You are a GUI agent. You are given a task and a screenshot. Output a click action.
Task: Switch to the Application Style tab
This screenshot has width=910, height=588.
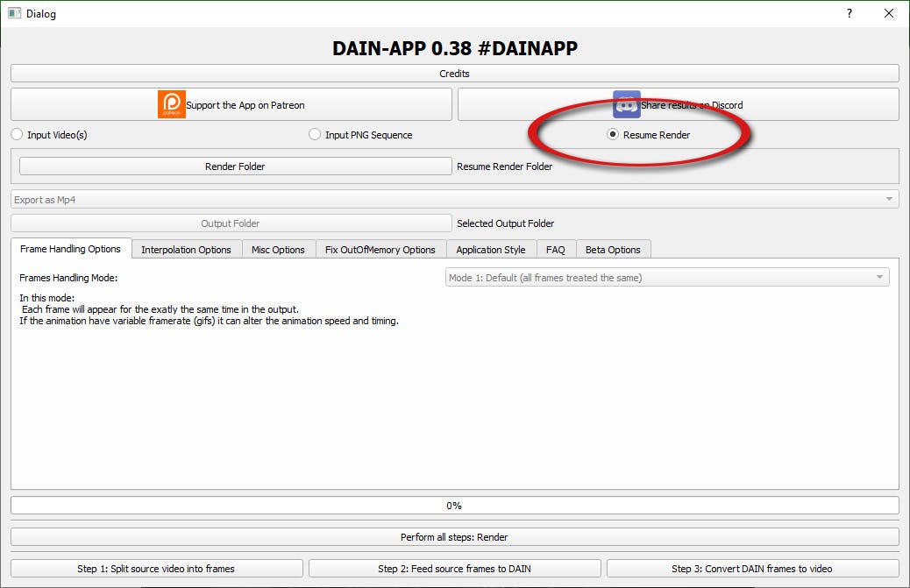coord(491,250)
